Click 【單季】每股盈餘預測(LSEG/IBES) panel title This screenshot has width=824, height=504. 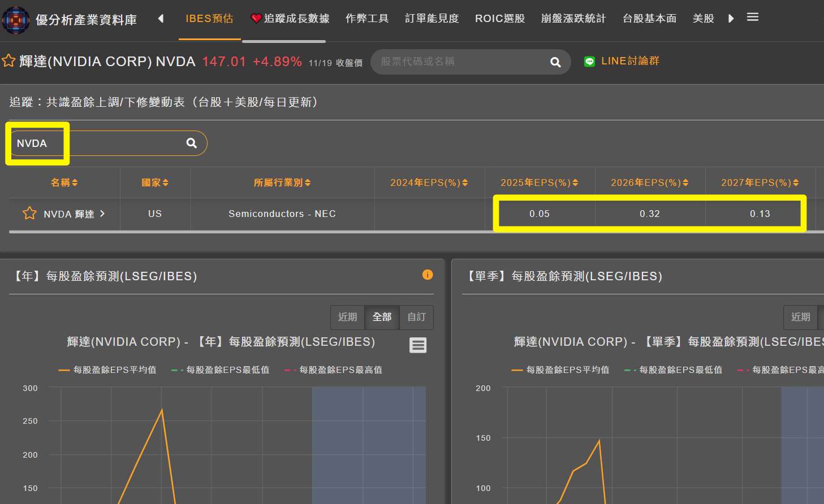tap(564, 276)
